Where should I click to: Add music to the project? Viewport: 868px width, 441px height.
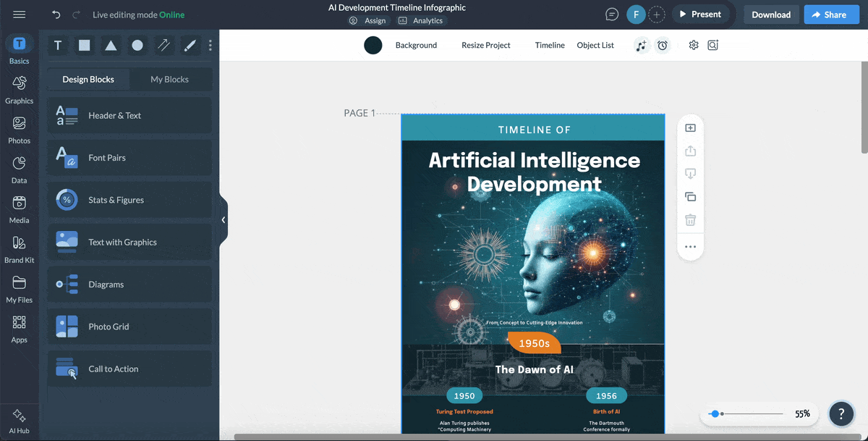coord(641,45)
